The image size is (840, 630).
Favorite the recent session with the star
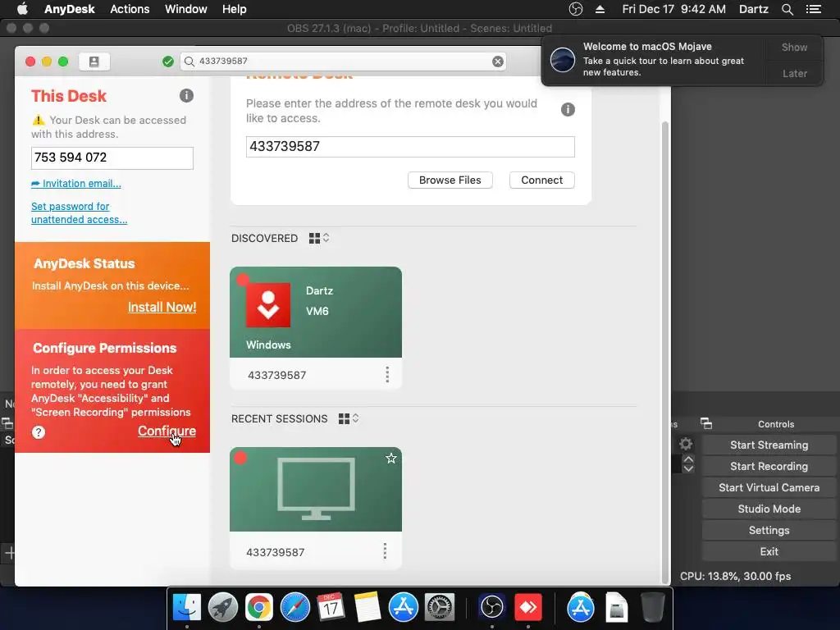tap(391, 458)
